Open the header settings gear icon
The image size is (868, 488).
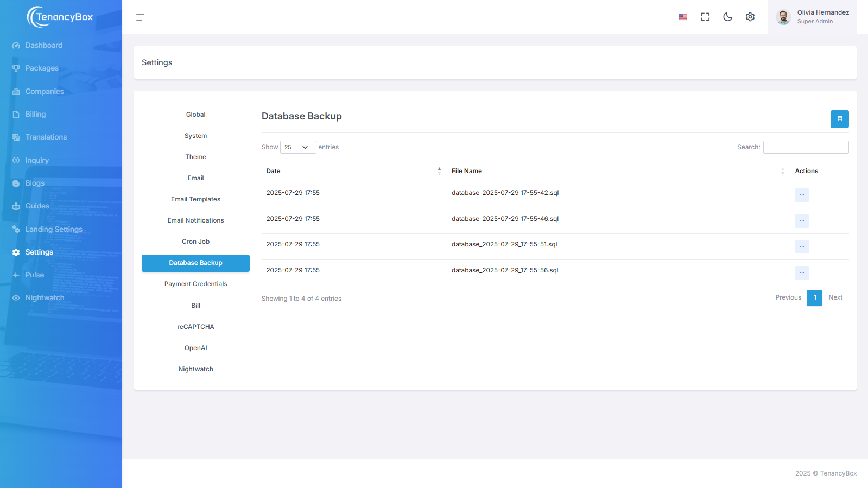750,17
